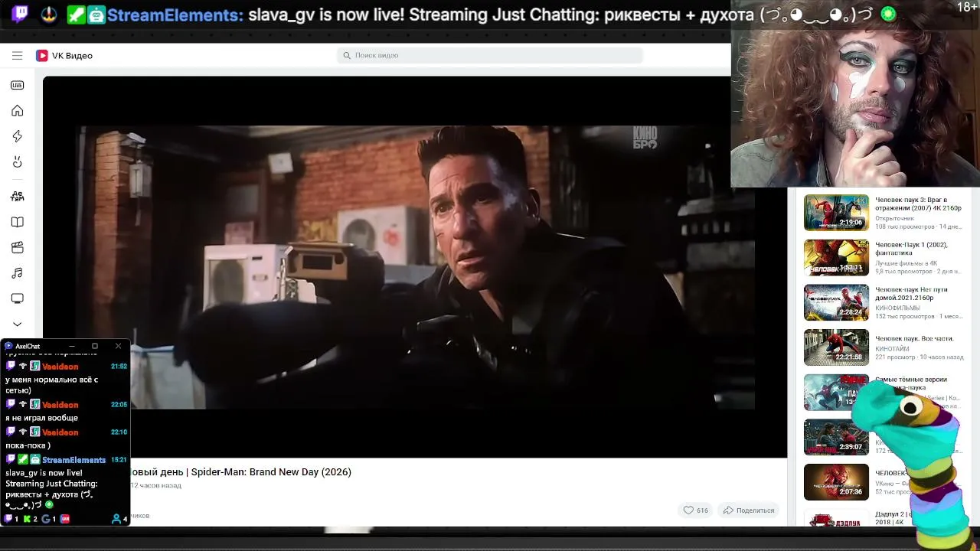Click Vaeldeon username at 22:05 in AxelChat
This screenshot has height=551, width=980.
tap(60, 405)
